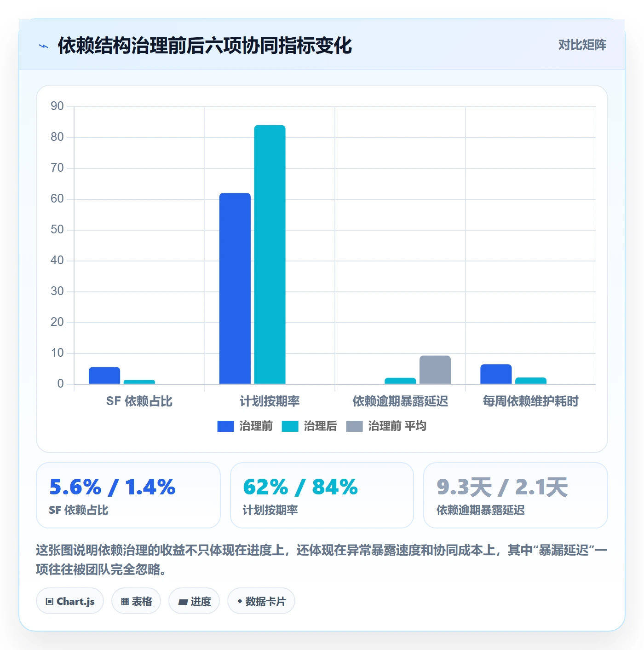The width and height of the screenshot is (644, 650).
Task: Click the SF 依赖占比 x-axis label
Action: tap(139, 401)
